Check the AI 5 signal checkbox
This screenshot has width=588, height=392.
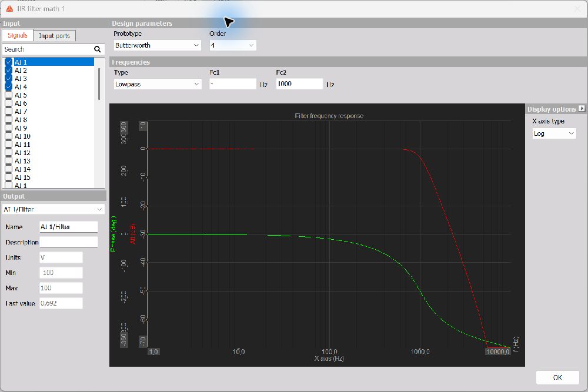coord(9,95)
